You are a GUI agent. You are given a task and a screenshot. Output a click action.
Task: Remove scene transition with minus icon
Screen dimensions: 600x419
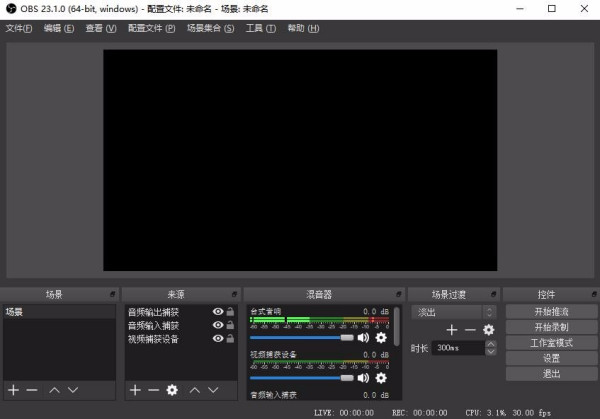470,329
